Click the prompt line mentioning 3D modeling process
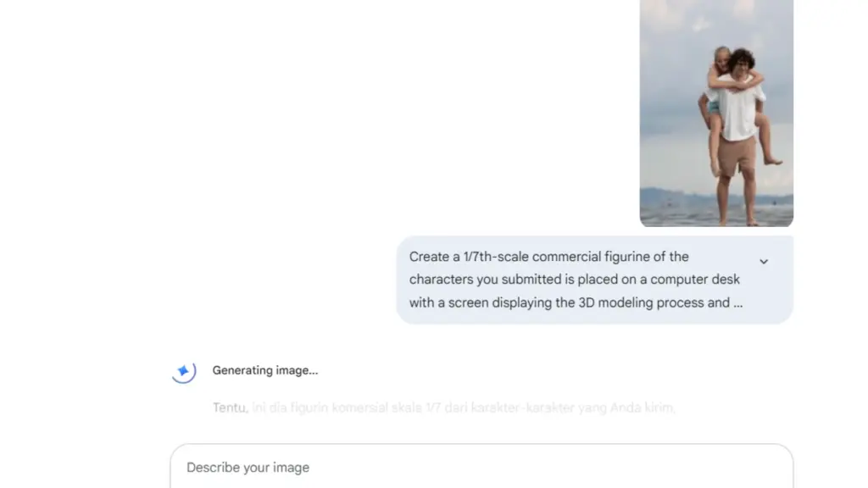The image size is (868, 488). tap(576, 302)
